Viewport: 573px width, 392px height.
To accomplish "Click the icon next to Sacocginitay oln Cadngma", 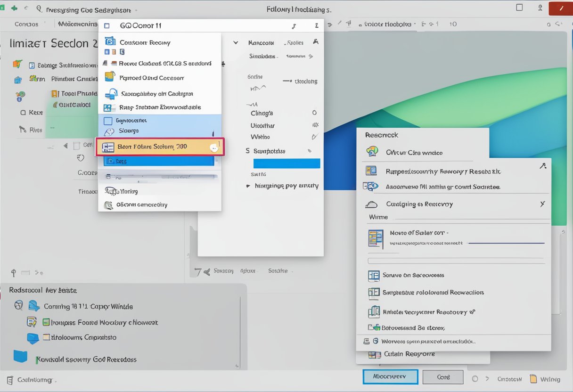I will coord(111,93).
